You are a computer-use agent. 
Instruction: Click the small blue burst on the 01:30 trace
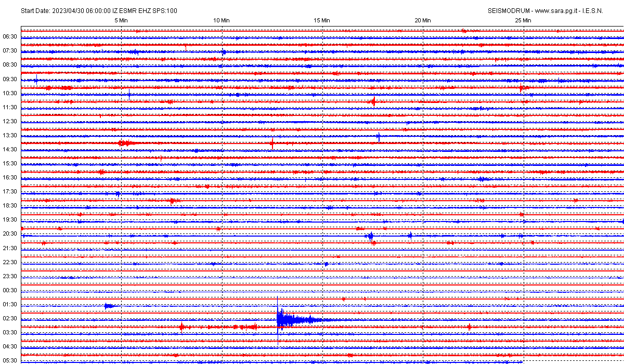[110, 306]
